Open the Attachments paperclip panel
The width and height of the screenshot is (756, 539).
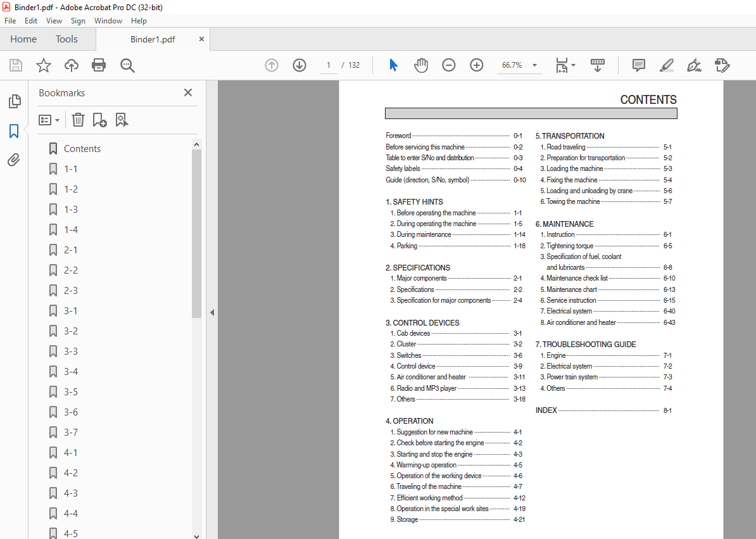(14, 160)
